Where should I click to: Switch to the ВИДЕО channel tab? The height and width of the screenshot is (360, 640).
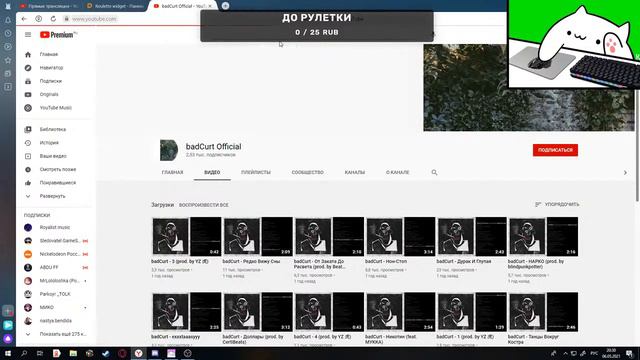(212, 173)
